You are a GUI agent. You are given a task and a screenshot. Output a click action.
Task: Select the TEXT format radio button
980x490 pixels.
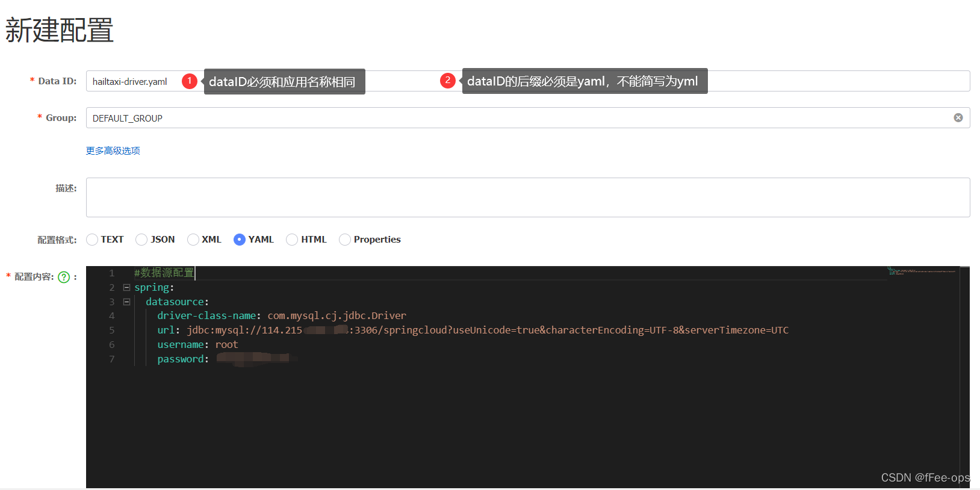(x=92, y=240)
